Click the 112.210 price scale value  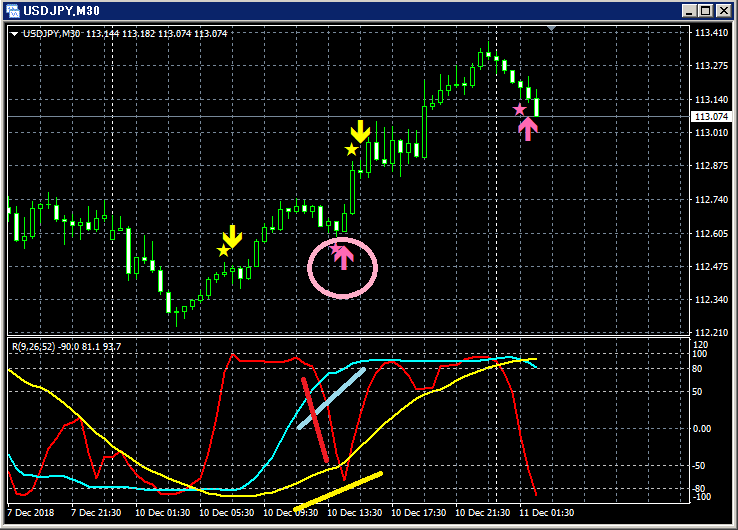coord(711,332)
